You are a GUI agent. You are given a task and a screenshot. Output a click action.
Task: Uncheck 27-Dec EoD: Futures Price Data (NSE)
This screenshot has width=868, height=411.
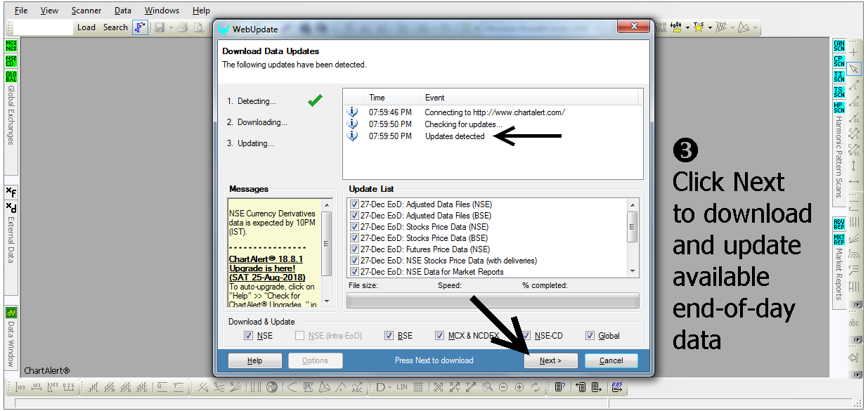[x=354, y=249]
